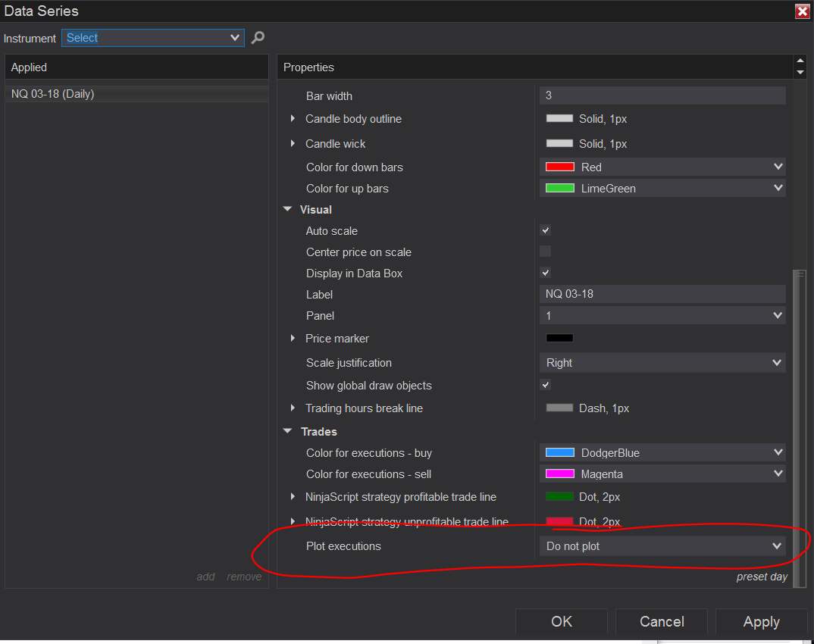Click the Properties header down arrow
This screenshot has height=644, width=814.
[x=800, y=72]
